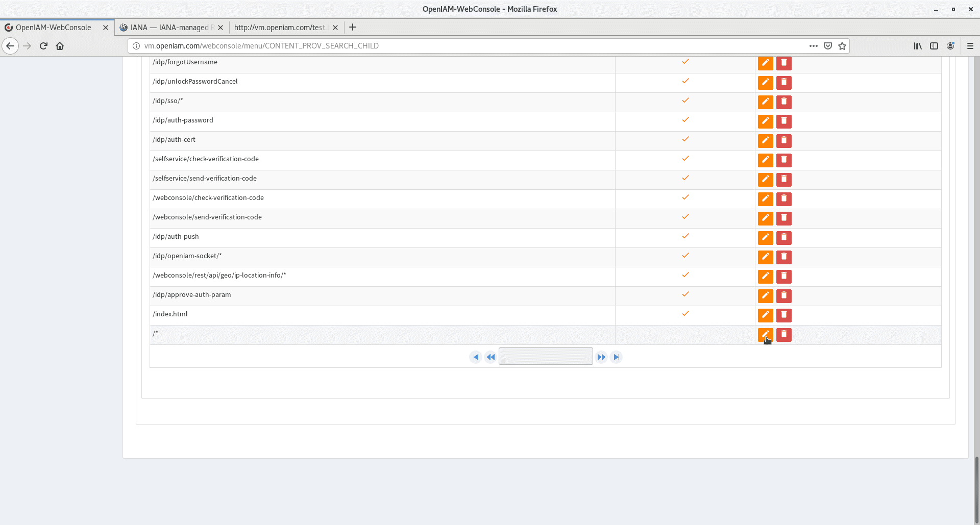Go to previous page of results
The width and height of the screenshot is (980, 525).
(491, 357)
